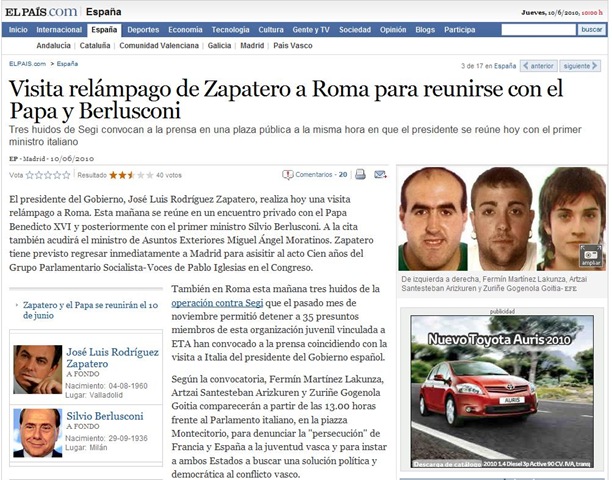Open the Cataluña regional link
612x480 pixels.
(x=95, y=46)
